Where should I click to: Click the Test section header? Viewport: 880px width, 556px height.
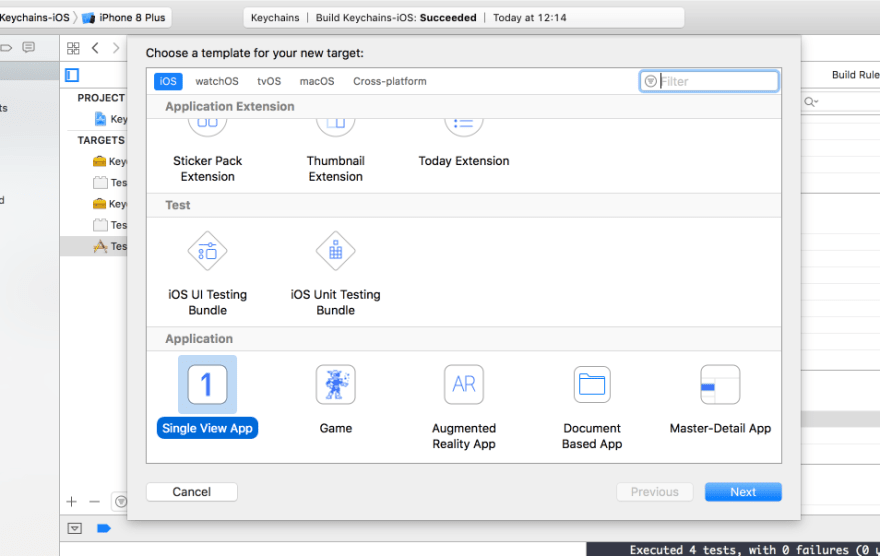[177, 205]
